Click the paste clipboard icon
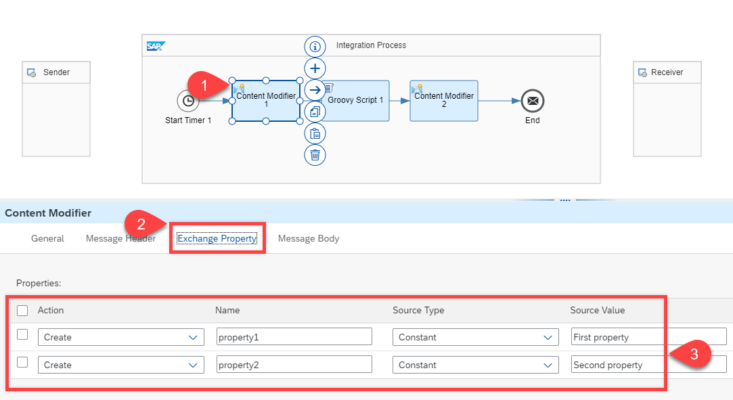Viewport: 733px width, 400px height. pyautogui.click(x=315, y=133)
